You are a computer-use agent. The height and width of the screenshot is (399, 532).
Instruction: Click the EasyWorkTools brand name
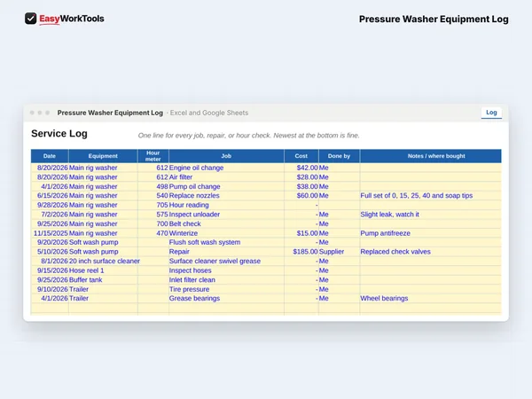point(72,19)
